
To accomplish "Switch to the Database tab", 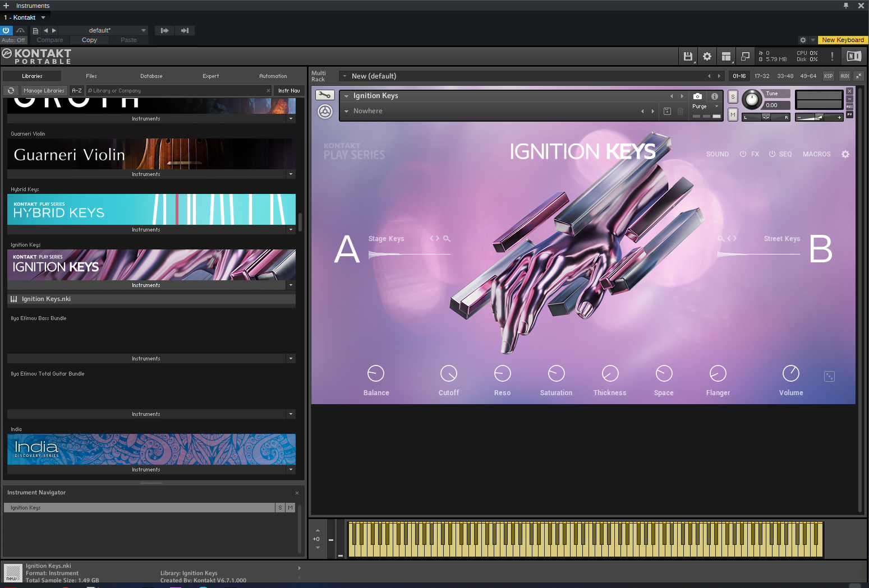I will click(151, 76).
